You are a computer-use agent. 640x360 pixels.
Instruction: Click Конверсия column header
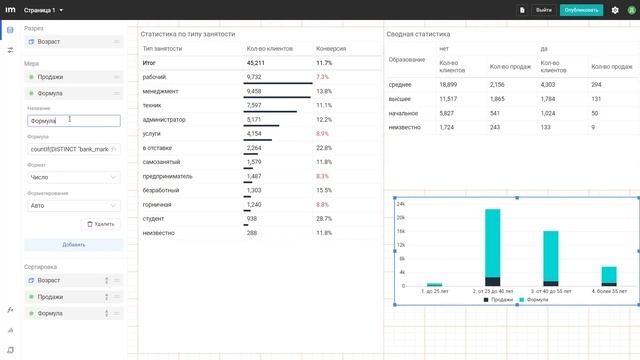point(331,49)
